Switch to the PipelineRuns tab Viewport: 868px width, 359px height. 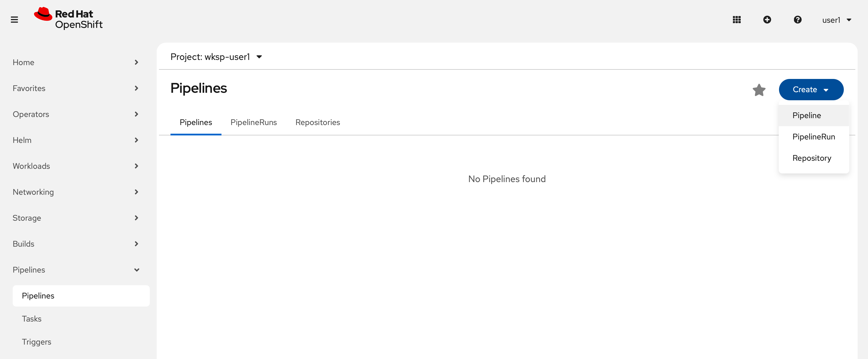[x=253, y=122]
